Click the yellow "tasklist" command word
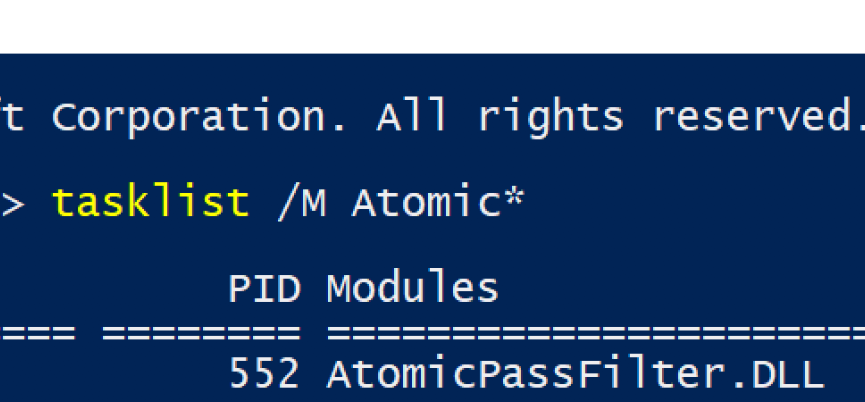Image resolution: width=865 pixels, height=402 pixels. point(150,203)
